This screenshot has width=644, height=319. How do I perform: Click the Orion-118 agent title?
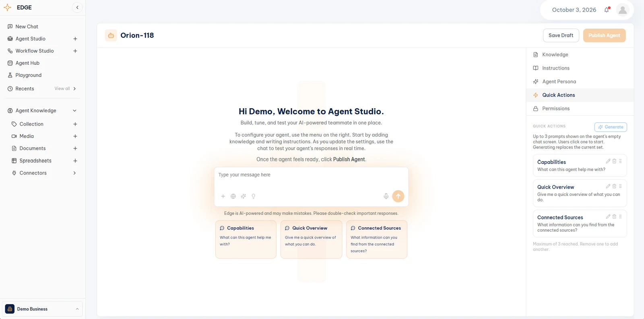[x=137, y=35]
